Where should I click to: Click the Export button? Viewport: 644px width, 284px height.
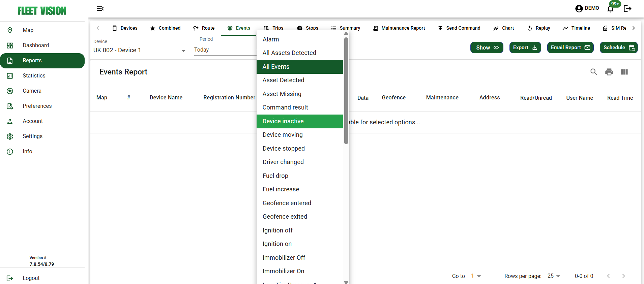pos(525,48)
